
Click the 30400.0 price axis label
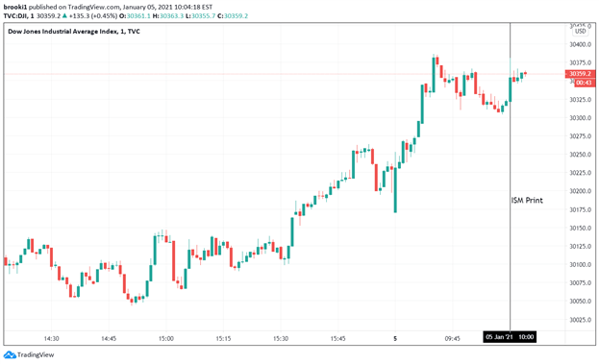[x=580, y=44]
